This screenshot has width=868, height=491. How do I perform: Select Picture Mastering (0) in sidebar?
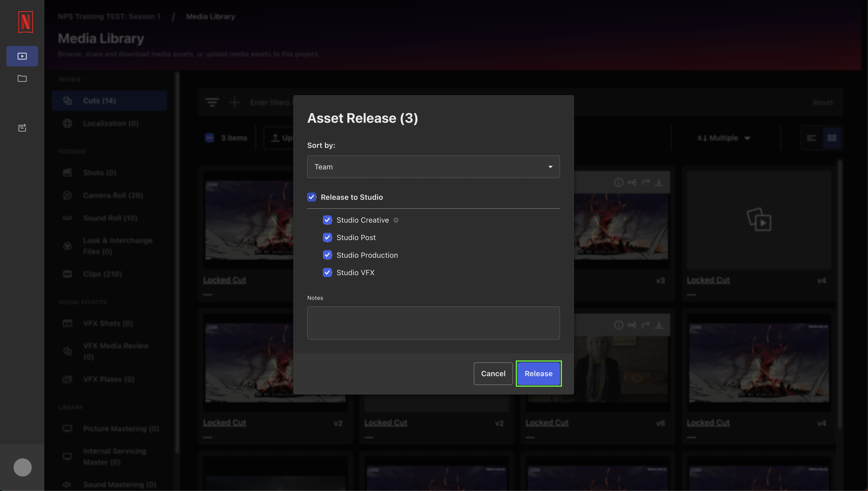(x=109, y=429)
